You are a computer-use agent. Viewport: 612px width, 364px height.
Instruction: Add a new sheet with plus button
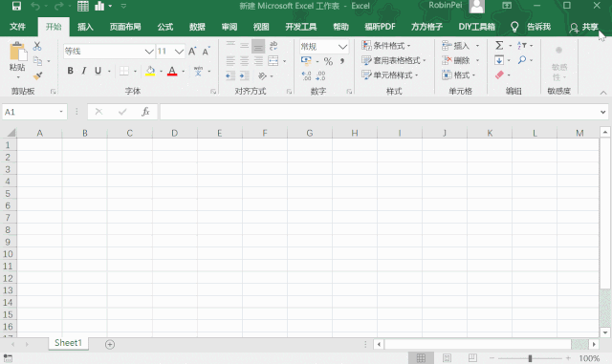pos(110,344)
